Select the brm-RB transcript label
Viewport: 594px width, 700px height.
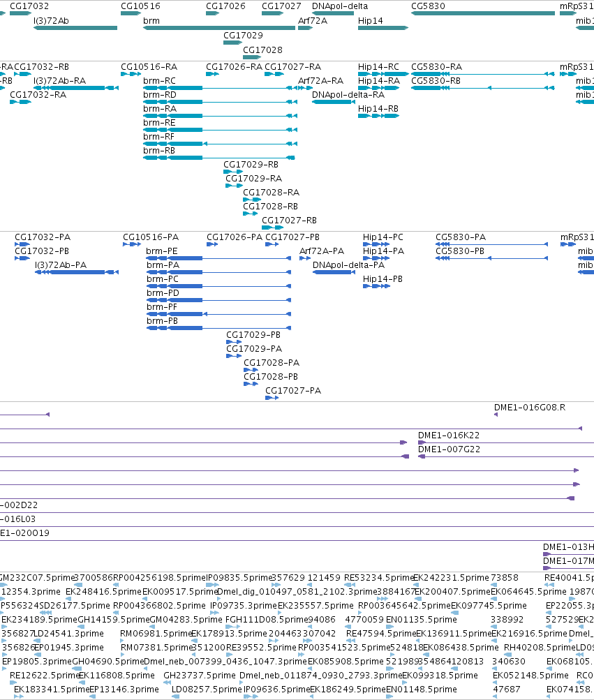[x=159, y=151]
